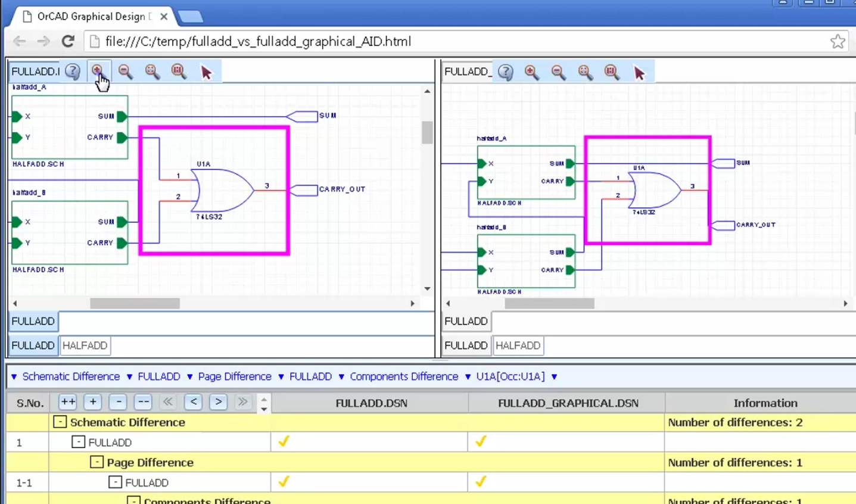Screen dimensions: 856x504
Task: Follow the Schematic Difference breadcrumb link
Action: (71, 377)
